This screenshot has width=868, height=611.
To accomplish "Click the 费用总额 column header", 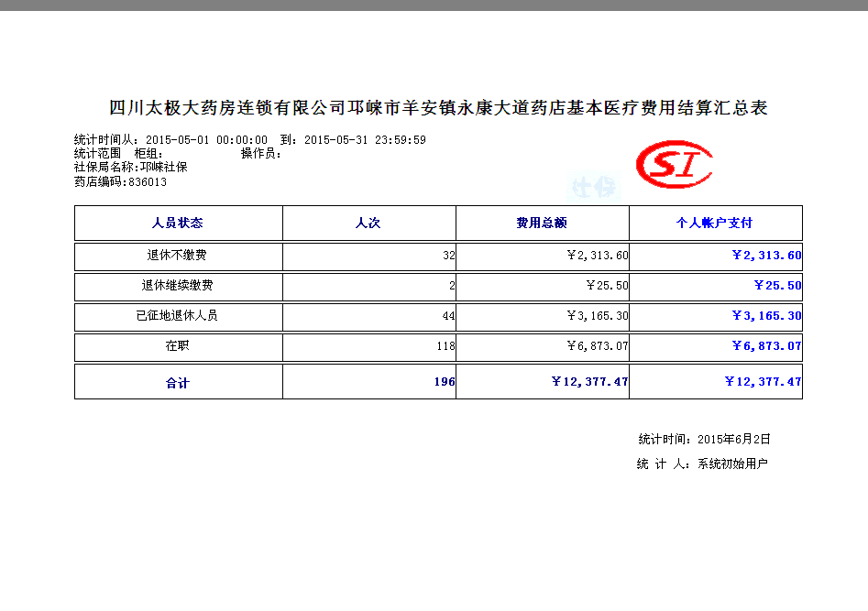I will point(542,223).
